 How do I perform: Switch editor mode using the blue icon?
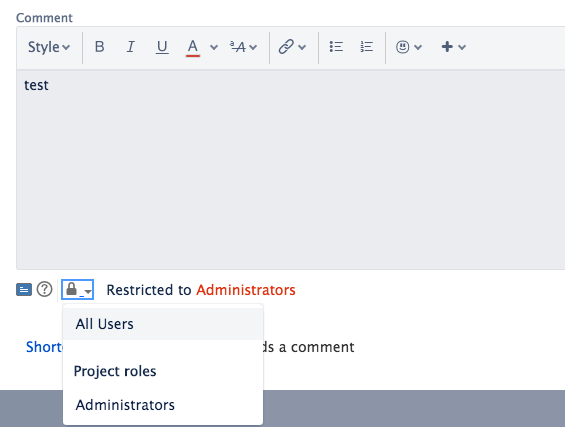(24, 289)
